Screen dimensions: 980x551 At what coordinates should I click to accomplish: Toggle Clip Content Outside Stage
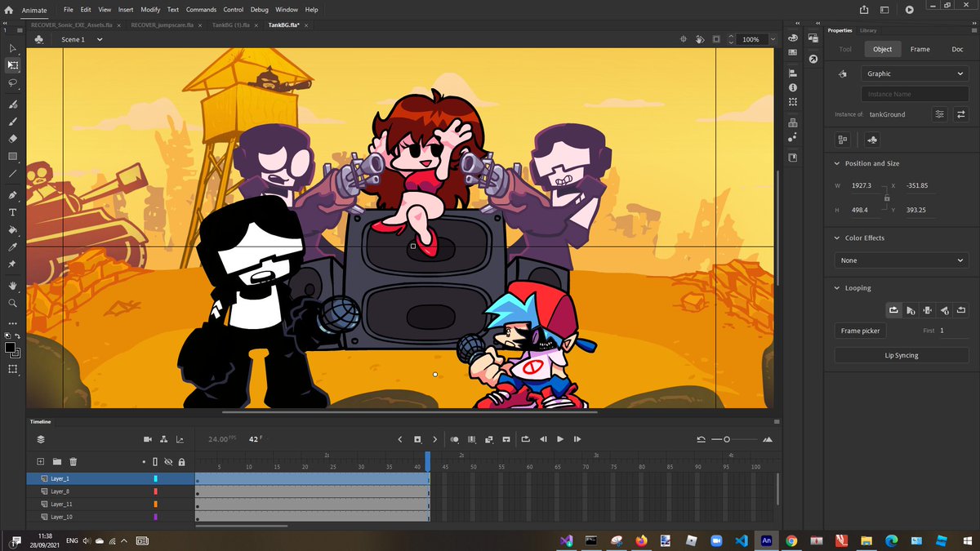716,39
